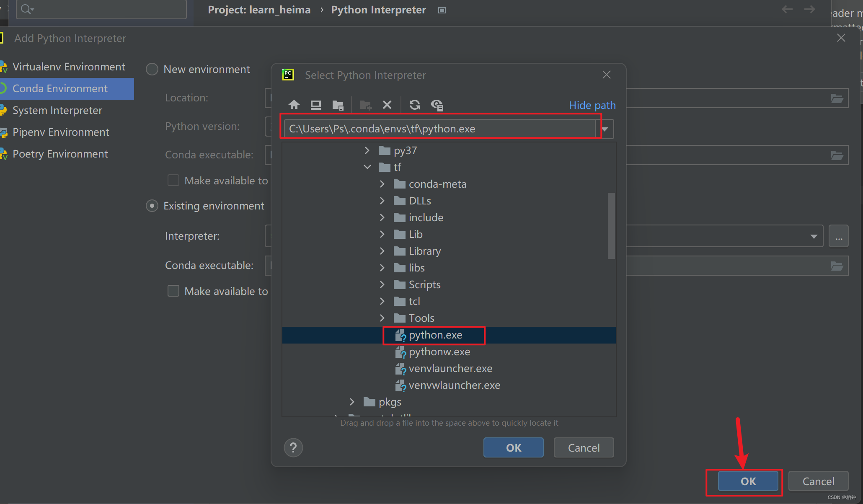
Task: Confirm OK in Select Python Interpreter dialog
Action: 514,447
